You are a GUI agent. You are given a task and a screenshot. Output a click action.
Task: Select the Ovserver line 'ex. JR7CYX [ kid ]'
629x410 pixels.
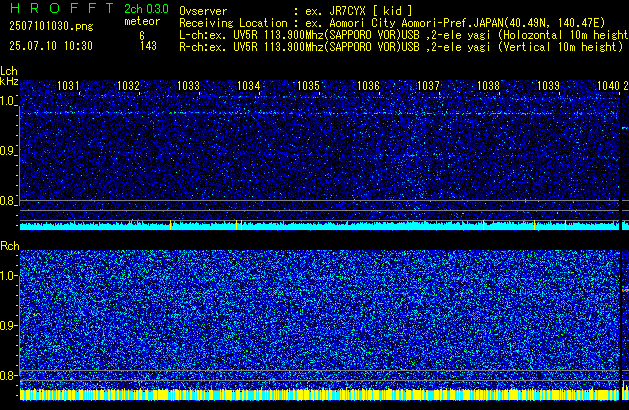(x=359, y=11)
